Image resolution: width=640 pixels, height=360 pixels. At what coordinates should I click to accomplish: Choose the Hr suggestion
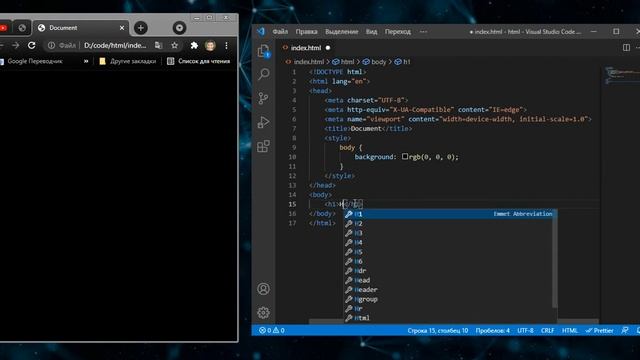[447, 308]
